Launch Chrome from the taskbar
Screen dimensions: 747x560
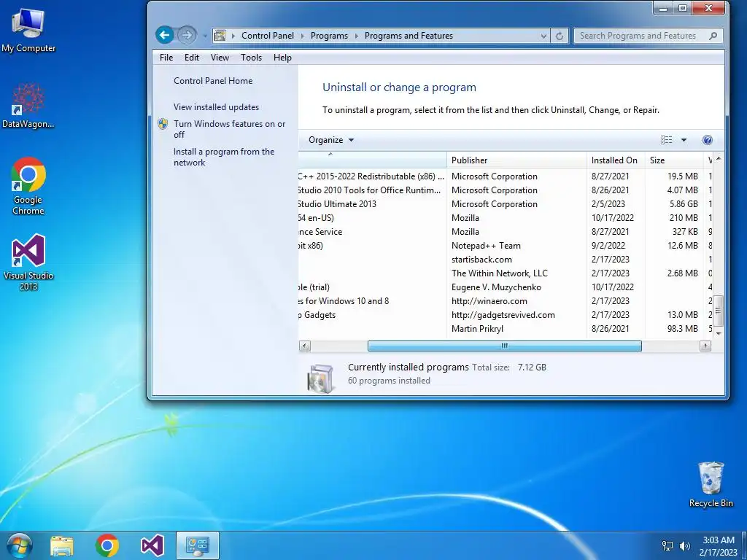point(107,545)
